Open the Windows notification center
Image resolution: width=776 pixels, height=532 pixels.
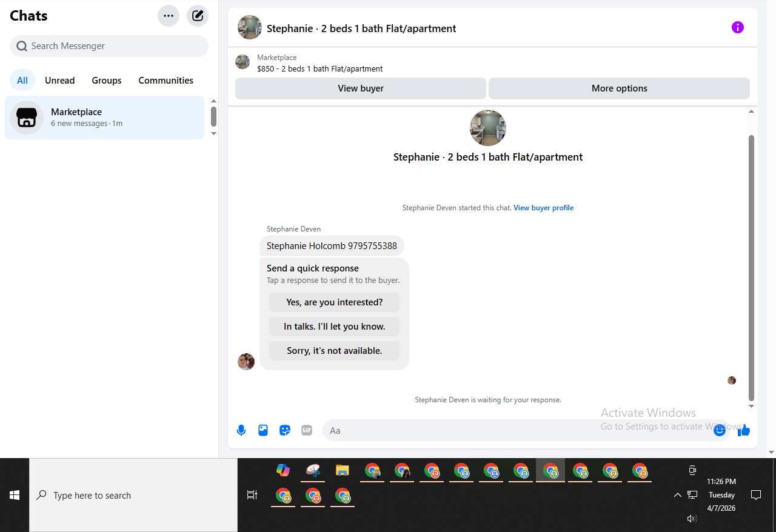(756, 495)
